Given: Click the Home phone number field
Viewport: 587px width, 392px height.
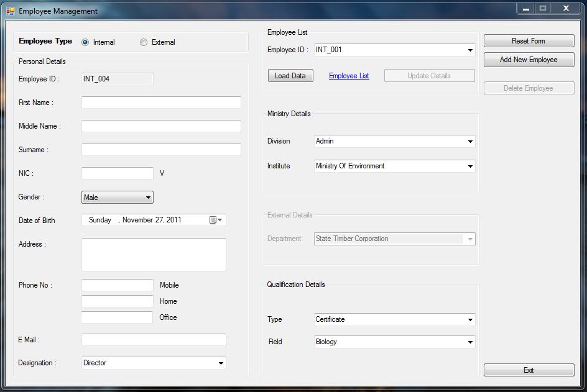Looking at the screenshot, I should 117,301.
